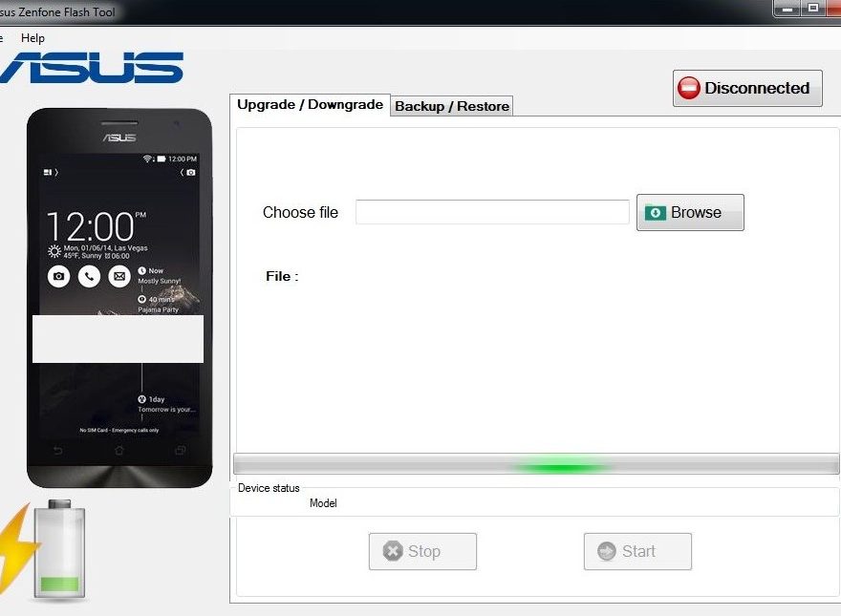
Task: Click the ASUS logo in the header
Action: pos(91,68)
